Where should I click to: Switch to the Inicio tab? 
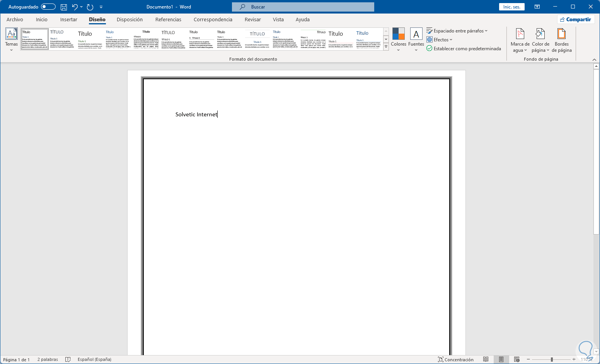(x=42, y=20)
